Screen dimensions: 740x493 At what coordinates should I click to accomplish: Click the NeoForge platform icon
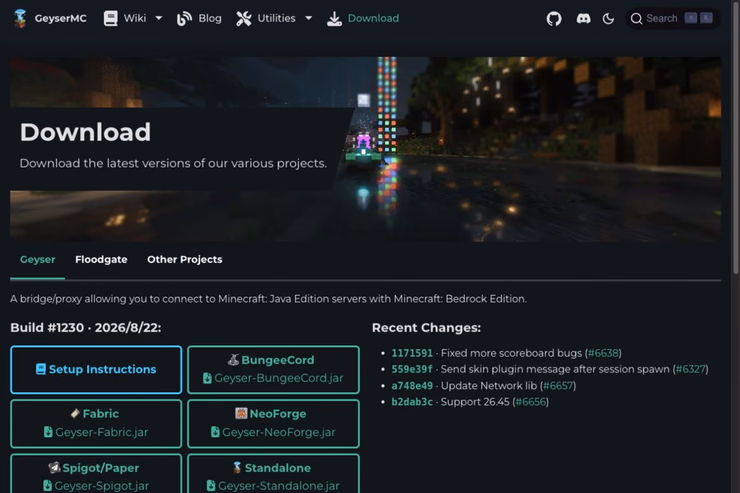[241, 413]
